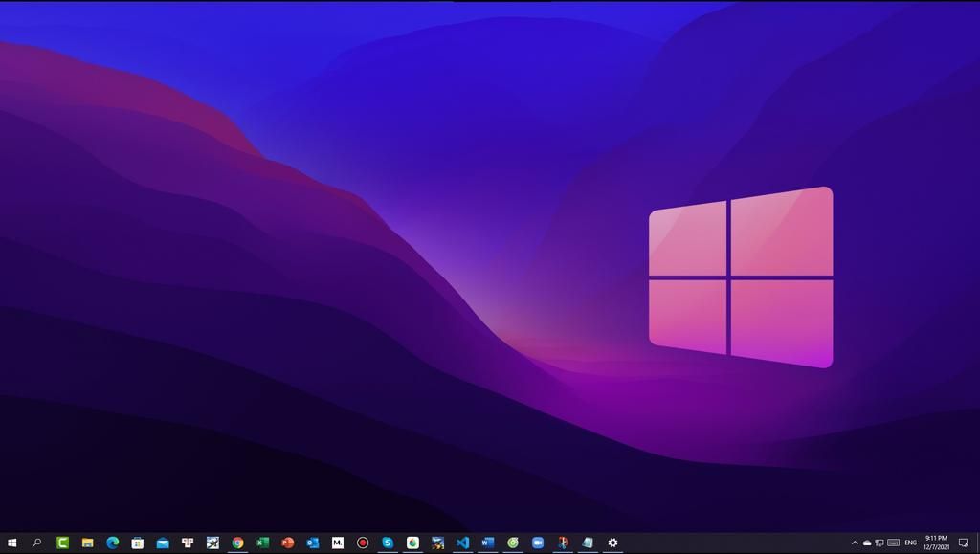The height and width of the screenshot is (554, 980).
Task: Open the Mail app envelope icon
Action: (163, 543)
